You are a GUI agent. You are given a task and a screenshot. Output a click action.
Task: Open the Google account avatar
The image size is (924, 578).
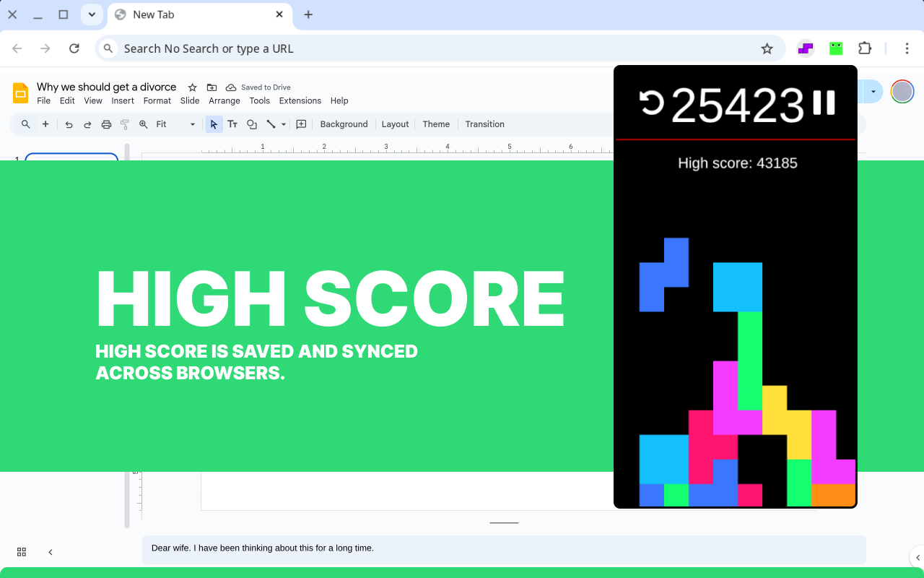[902, 92]
